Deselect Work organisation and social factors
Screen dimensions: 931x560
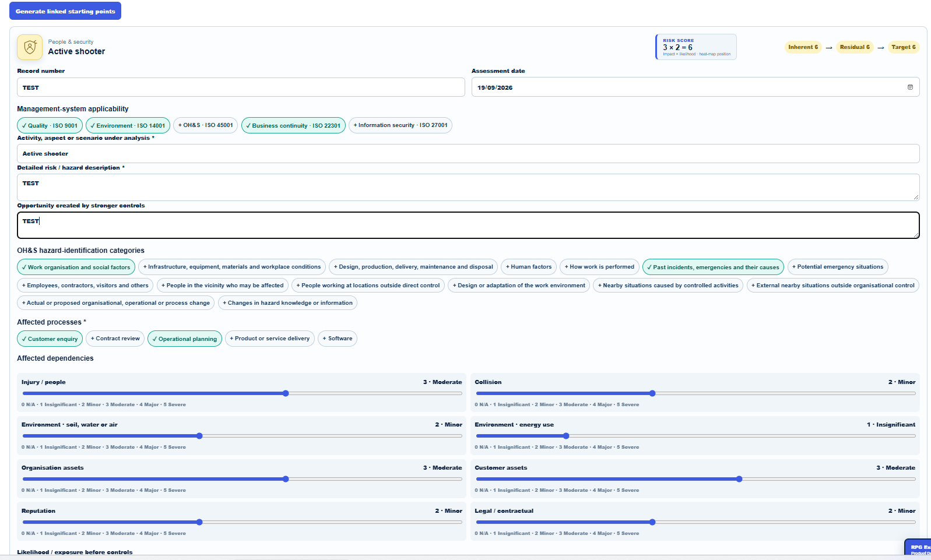point(76,267)
